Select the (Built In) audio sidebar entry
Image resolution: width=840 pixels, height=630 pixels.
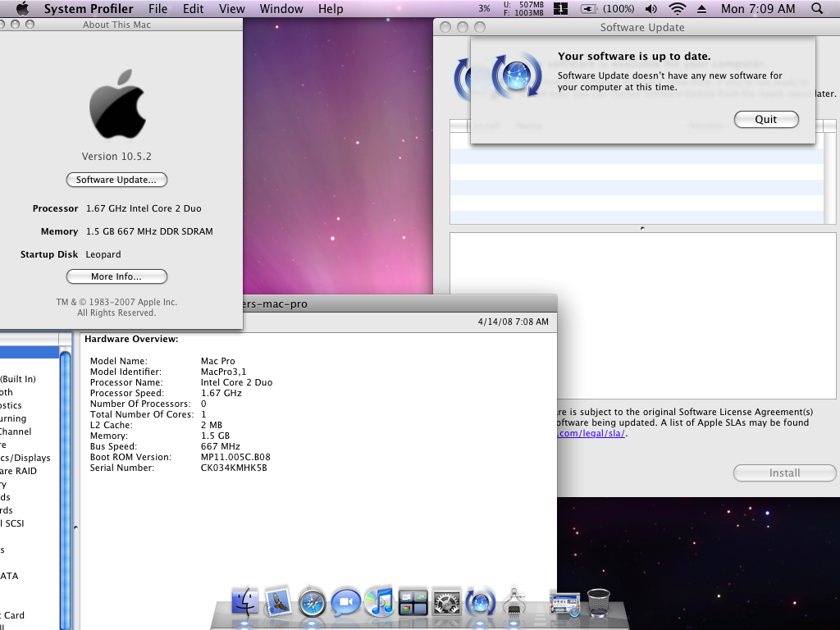tap(18, 379)
